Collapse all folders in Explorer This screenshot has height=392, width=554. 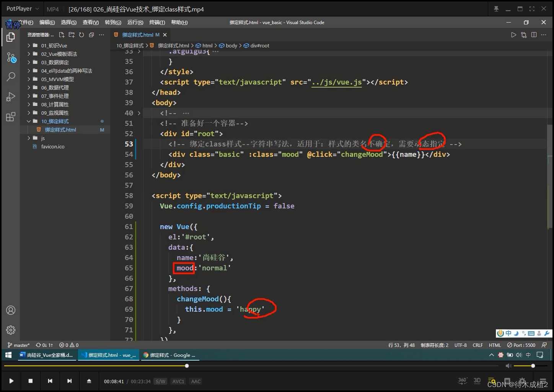(x=91, y=35)
